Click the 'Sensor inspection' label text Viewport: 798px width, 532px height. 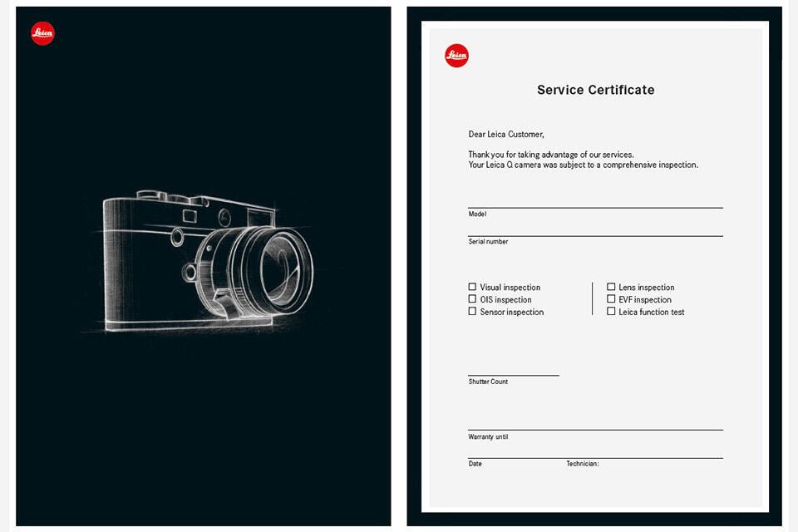(512, 312)
